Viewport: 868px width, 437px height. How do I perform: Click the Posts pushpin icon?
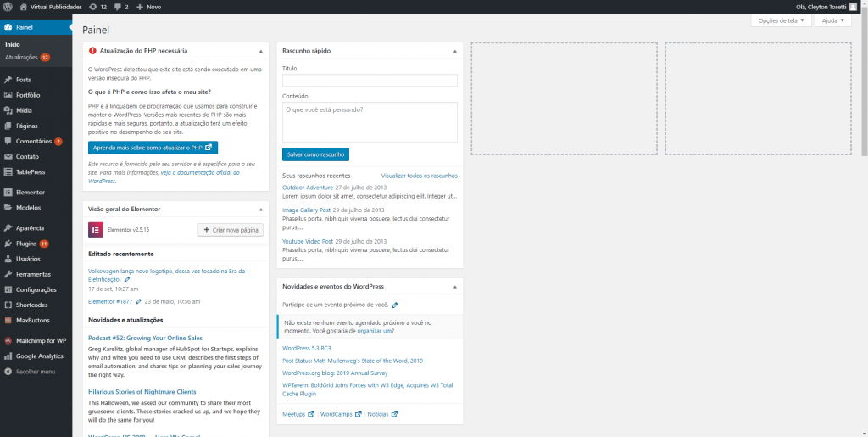(8, 80)
